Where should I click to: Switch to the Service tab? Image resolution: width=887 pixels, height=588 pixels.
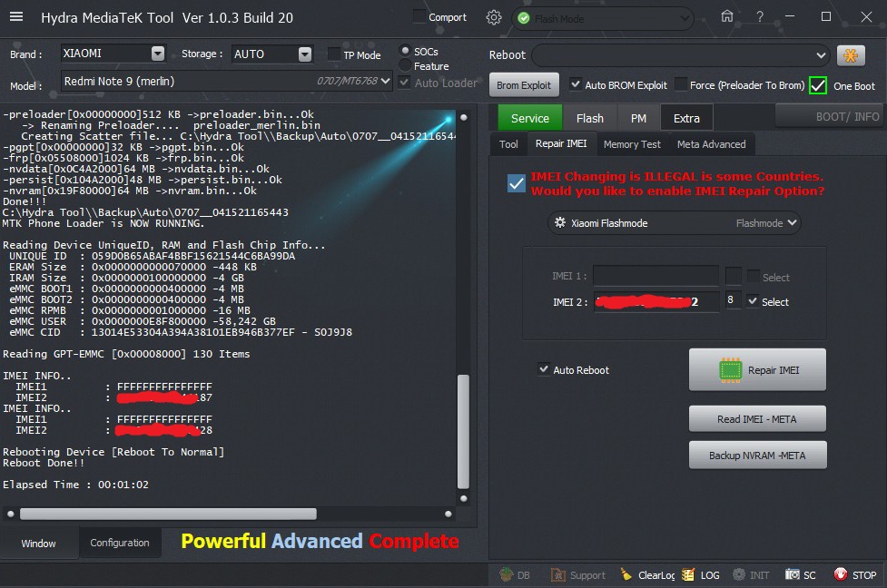point(530,118)
